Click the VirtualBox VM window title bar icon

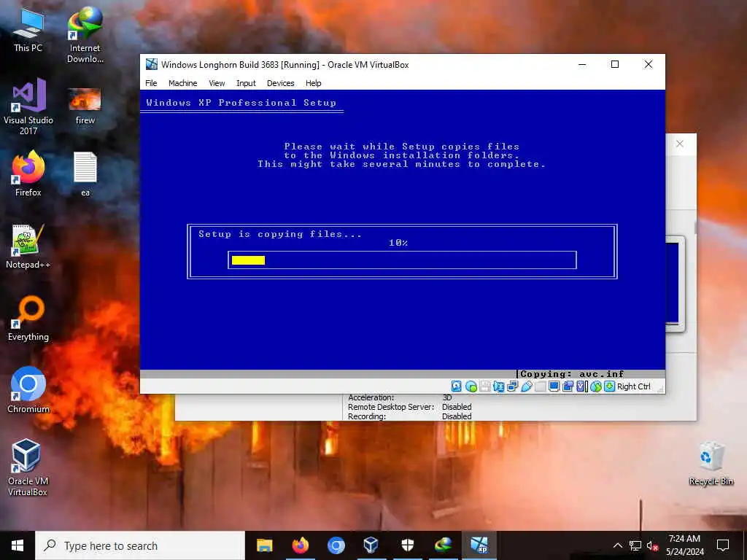click(152, 64)
